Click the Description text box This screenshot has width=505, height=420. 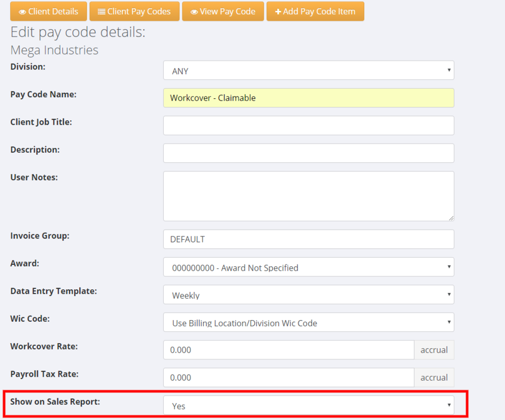[x=308, y=153]
